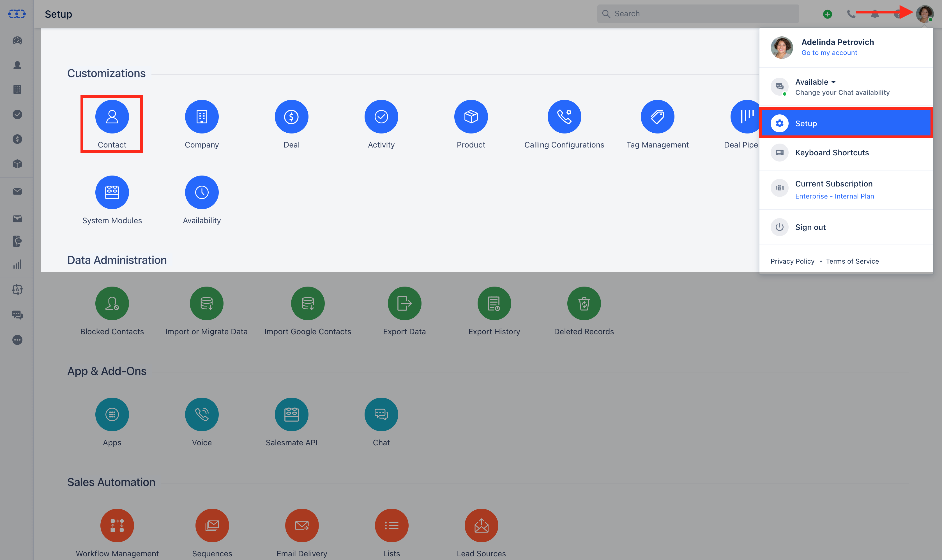Open the Privacy Policy link
This screenshot has width=942, height=560.
pyautogui.click(x=792, y=261)
